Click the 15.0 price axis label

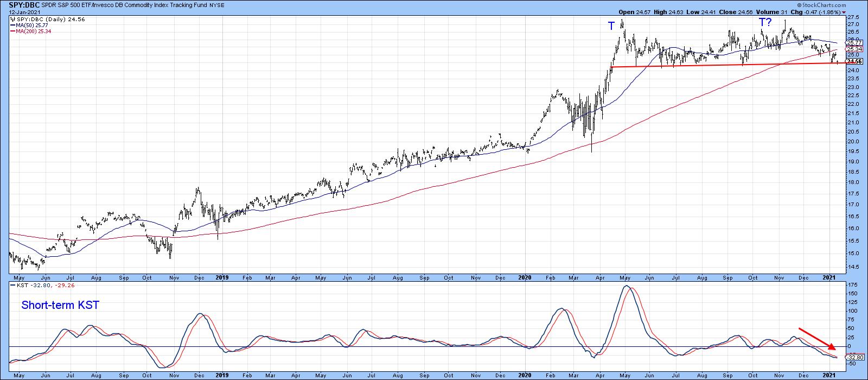pos(852,253)
